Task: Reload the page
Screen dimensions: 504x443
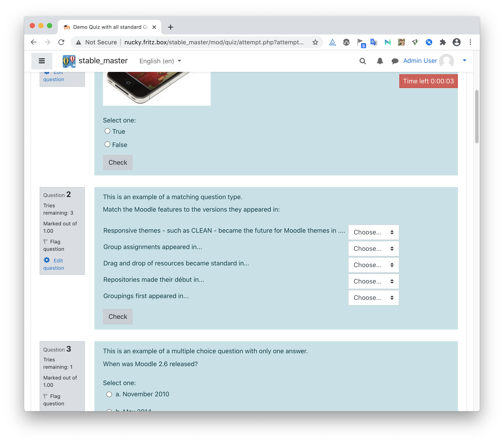Action: (61, 42)
